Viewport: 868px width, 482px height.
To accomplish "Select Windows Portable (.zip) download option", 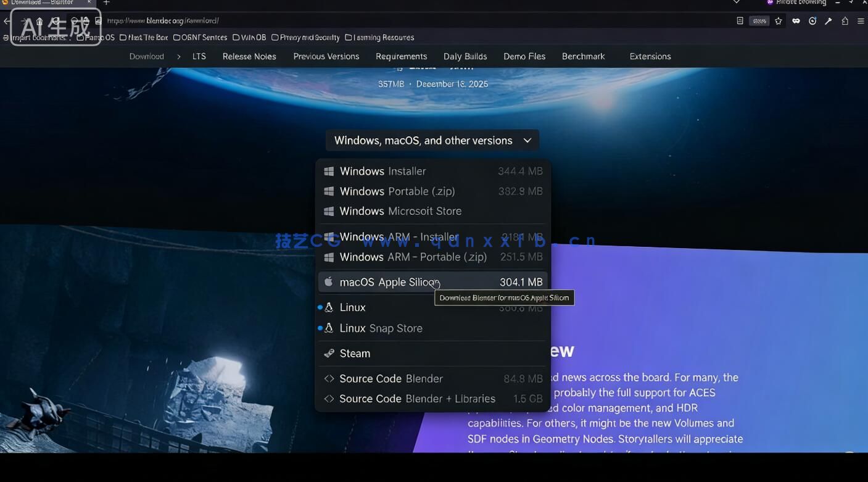I will [397, 191].
